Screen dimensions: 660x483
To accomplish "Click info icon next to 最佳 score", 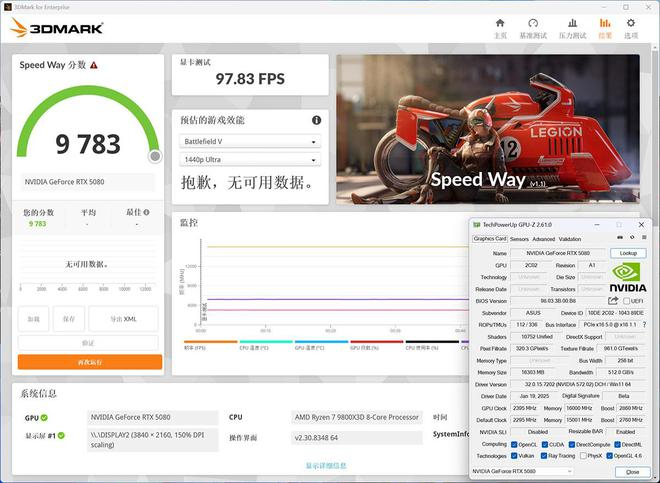I will click(x=146, y=212).
